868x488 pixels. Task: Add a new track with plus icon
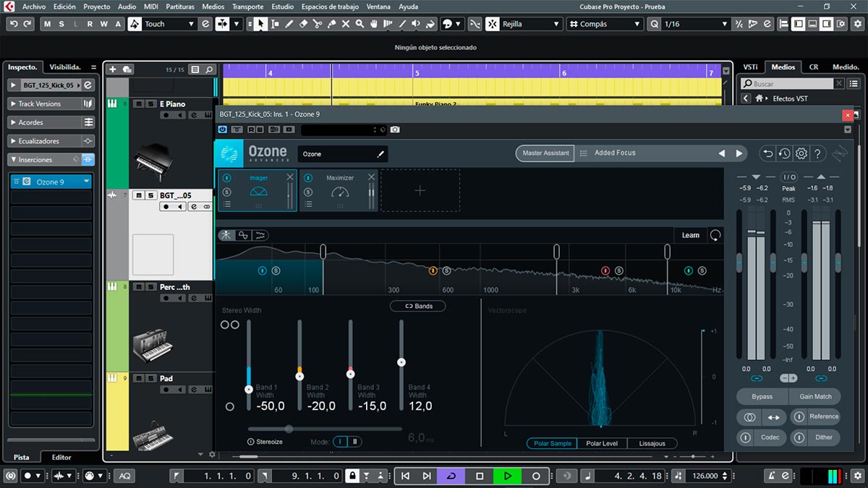tap(112, 69)
